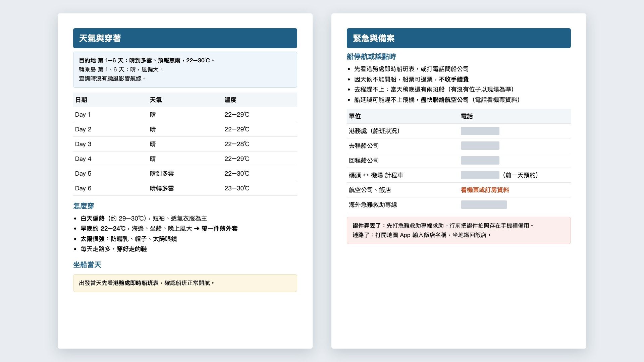Screen dimensions: 644x362
Task: Click the 迷路了 bold text
Action: [x=361, y=235]
